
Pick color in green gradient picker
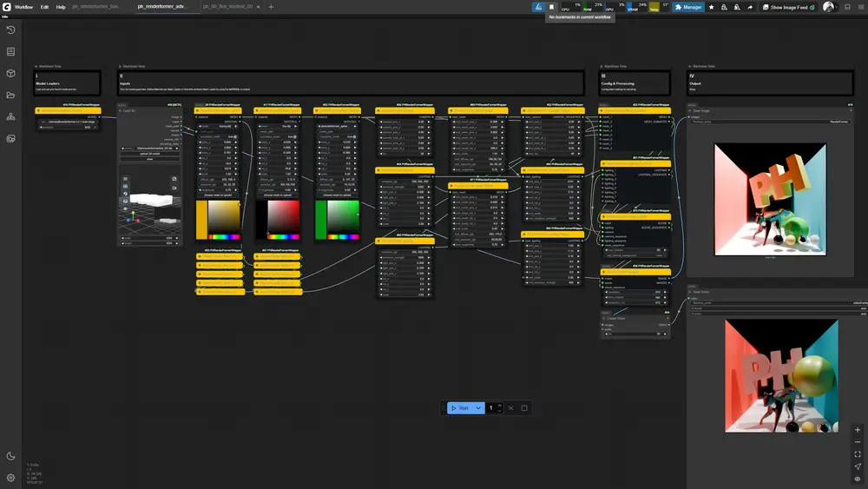point(343,217)
